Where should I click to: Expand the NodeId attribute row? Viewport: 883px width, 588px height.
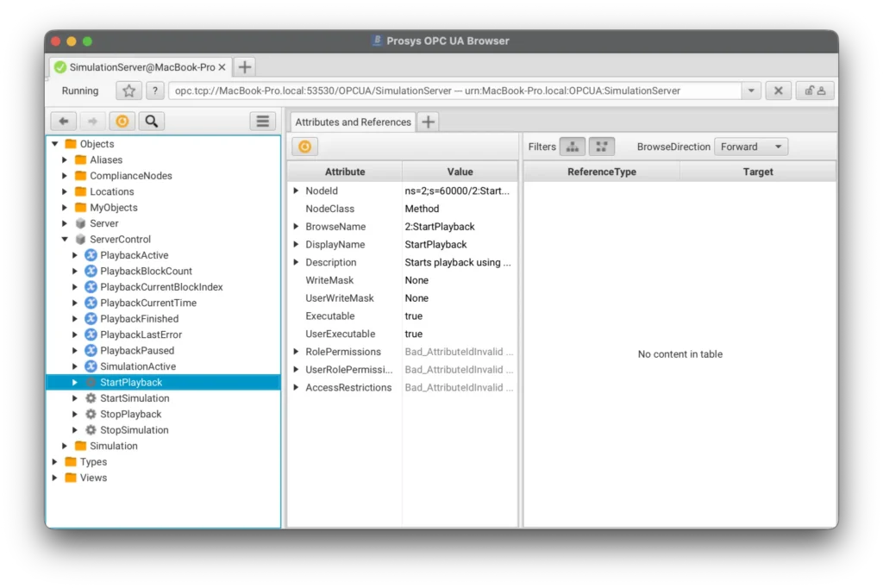click(297, 191)
